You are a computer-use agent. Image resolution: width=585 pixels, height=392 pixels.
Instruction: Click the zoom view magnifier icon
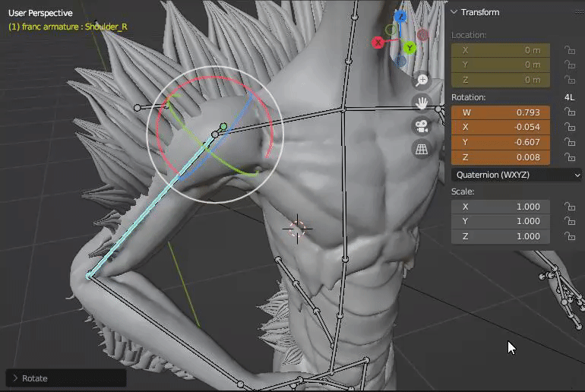[x=422, y=80]
